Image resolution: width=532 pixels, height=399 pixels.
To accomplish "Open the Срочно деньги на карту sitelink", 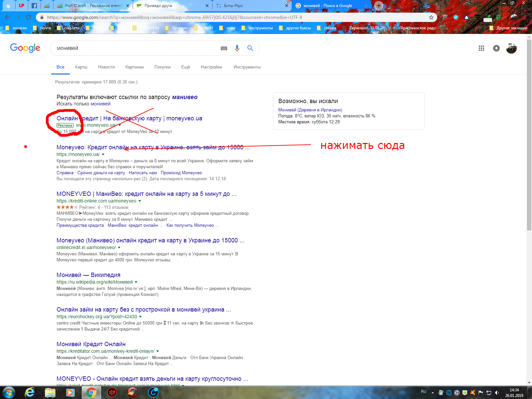I will [x=101, y=173].
